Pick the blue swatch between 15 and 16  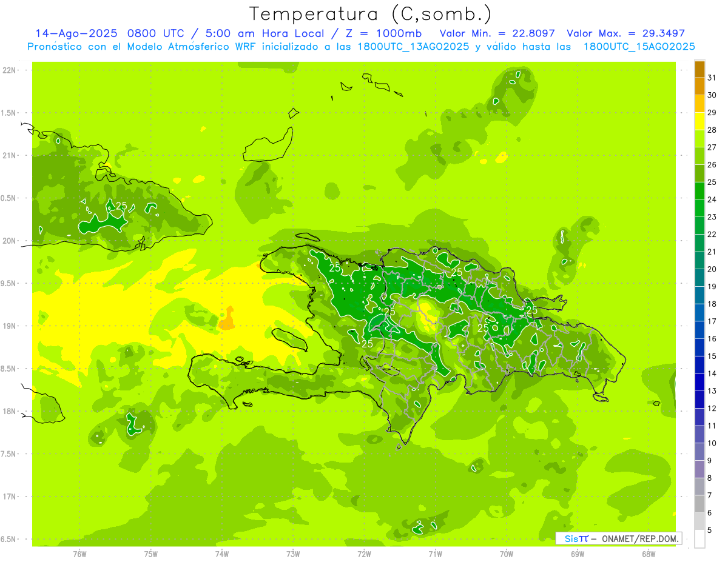coord(699,348)
